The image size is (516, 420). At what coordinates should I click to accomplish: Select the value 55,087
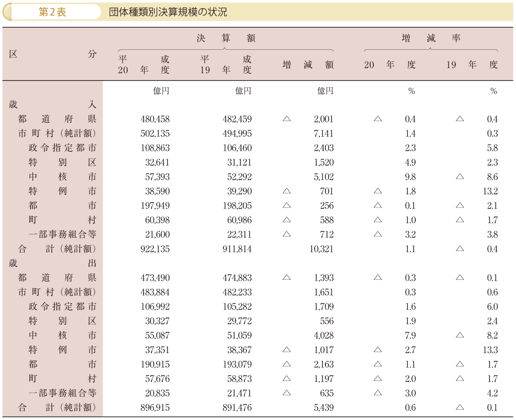pyautogui.click(x=157, y=336)
